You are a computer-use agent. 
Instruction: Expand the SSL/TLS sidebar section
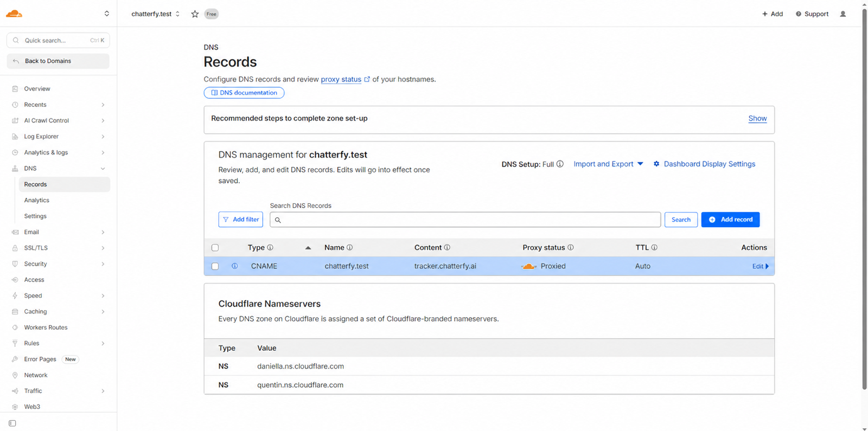pyautogui.click(x=103, y=248)
